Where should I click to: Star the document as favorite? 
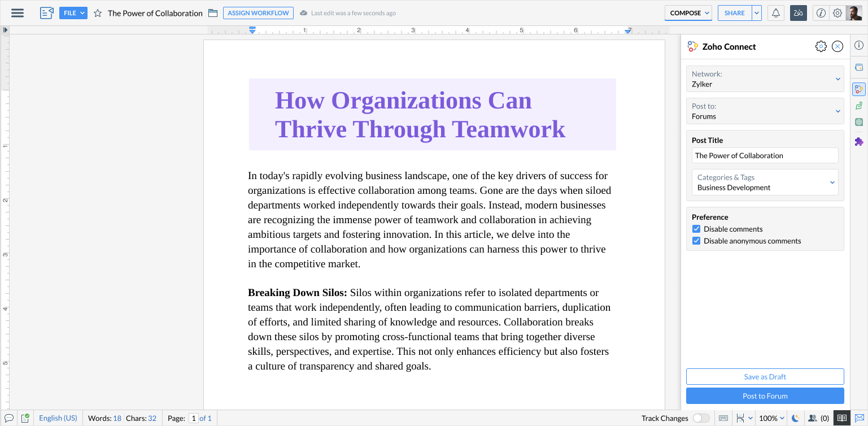[98, 13]
